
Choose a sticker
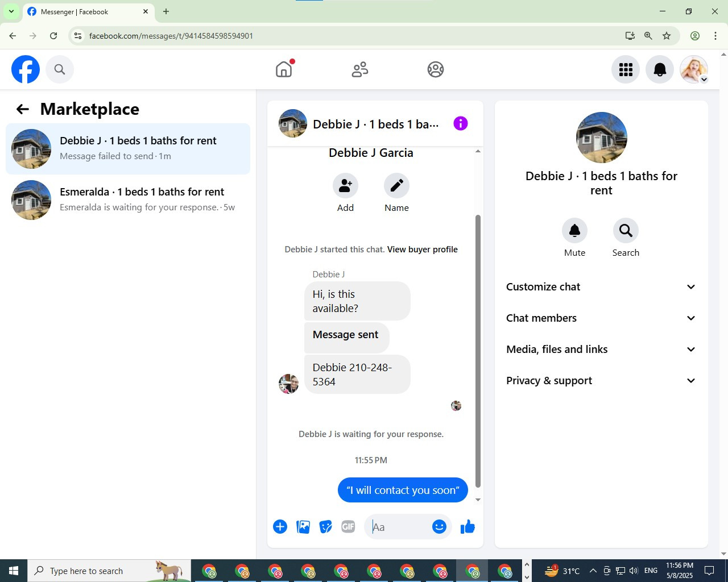tap(326, 527)
